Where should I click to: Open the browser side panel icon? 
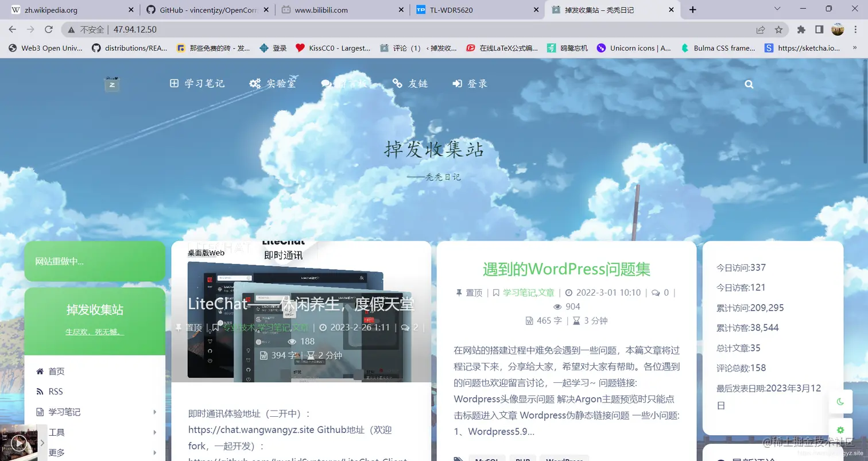tap(819, 29)
